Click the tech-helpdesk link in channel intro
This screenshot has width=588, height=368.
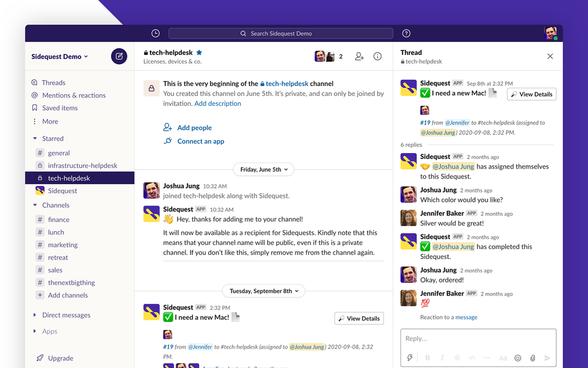(x=284, y=84)
